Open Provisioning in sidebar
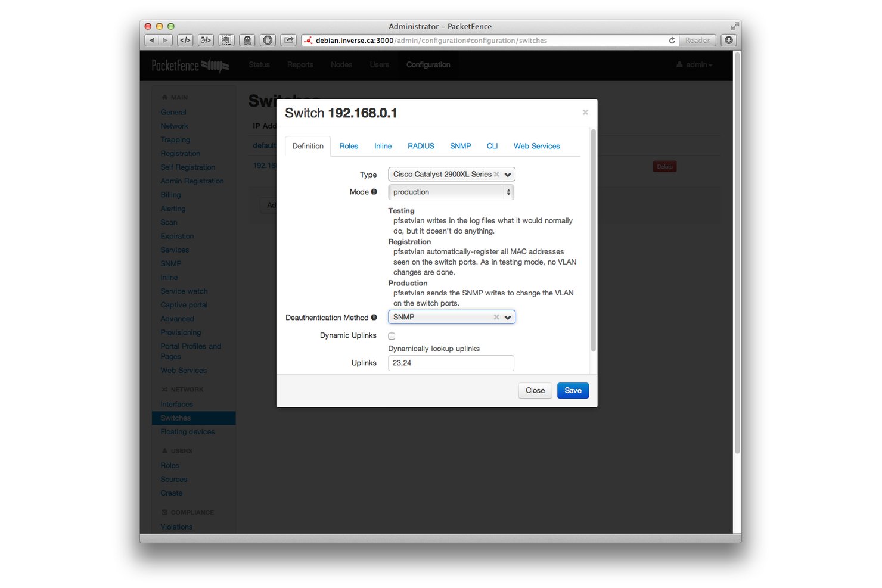 [181, 332]
